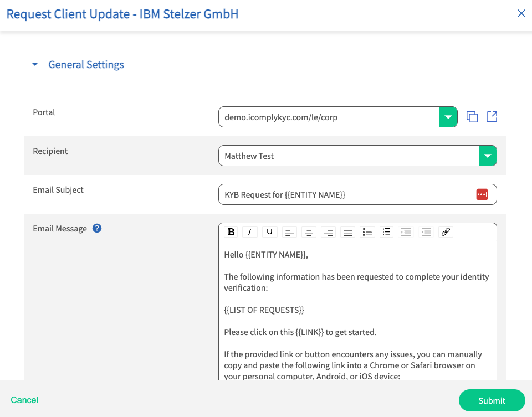Increase indent in email message
Viewport: 532px width, 417px height.
(406, 232)
